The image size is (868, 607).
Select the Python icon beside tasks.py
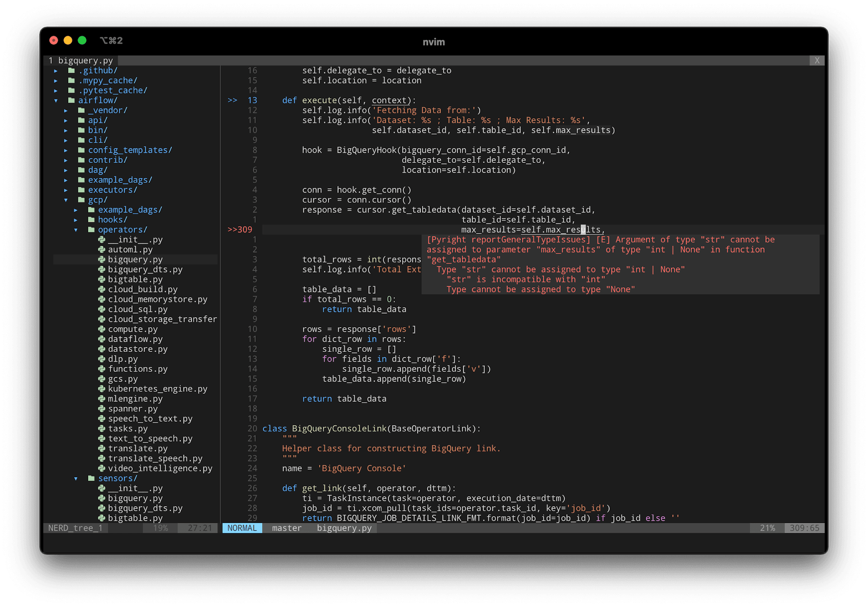pyautogui.click(x=102, y=428)
